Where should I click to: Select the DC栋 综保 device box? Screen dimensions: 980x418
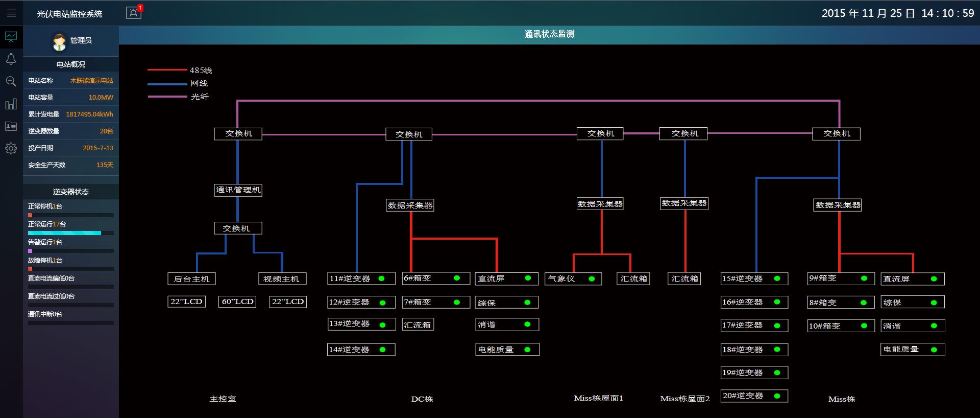507,303
